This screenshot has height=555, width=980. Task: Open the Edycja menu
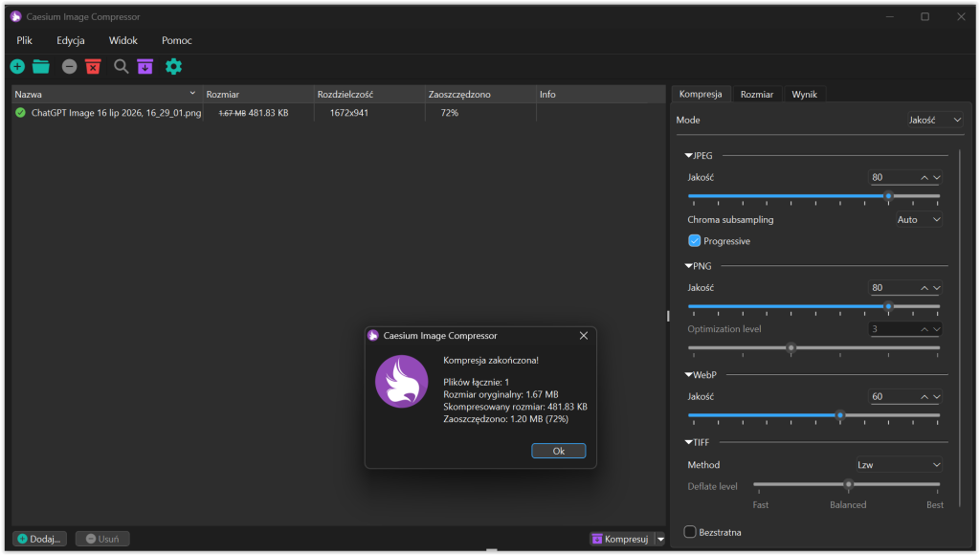click(71, 40)
